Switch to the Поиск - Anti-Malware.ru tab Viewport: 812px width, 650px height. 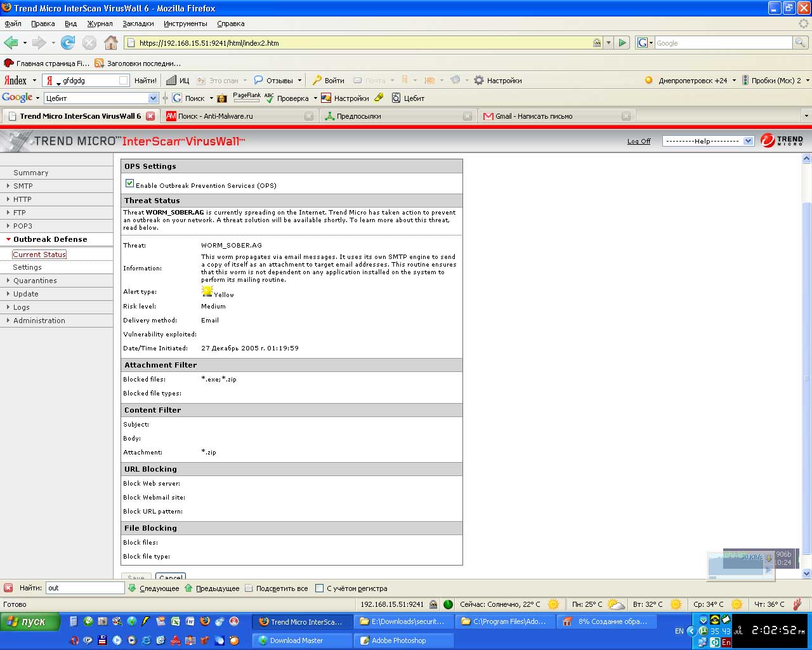(239, 116)
